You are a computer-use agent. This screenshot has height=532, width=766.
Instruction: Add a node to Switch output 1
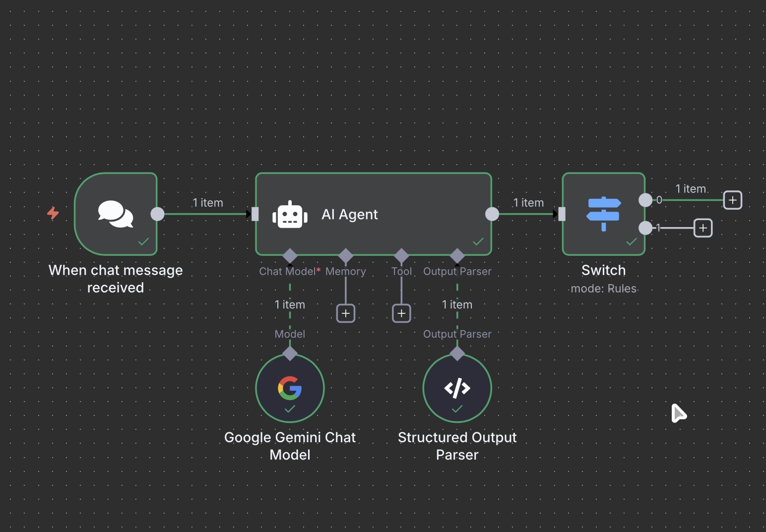(x=702, y=228)
